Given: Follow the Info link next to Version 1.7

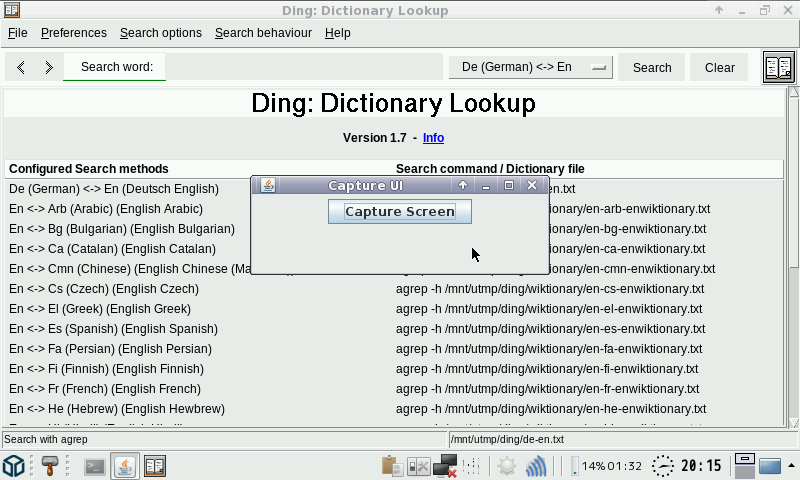Looking at the screenshot, I should pyautogui.click(x=433, y=138).
